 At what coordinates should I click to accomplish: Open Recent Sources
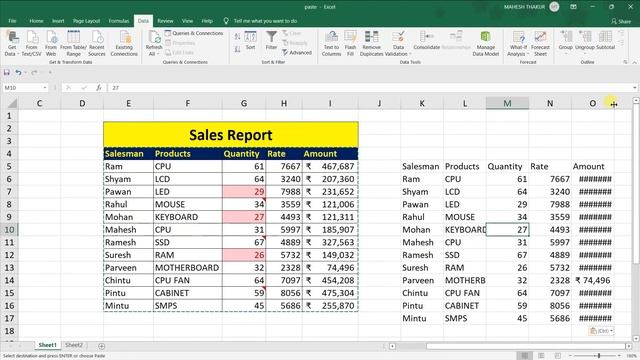coord(97,43)
